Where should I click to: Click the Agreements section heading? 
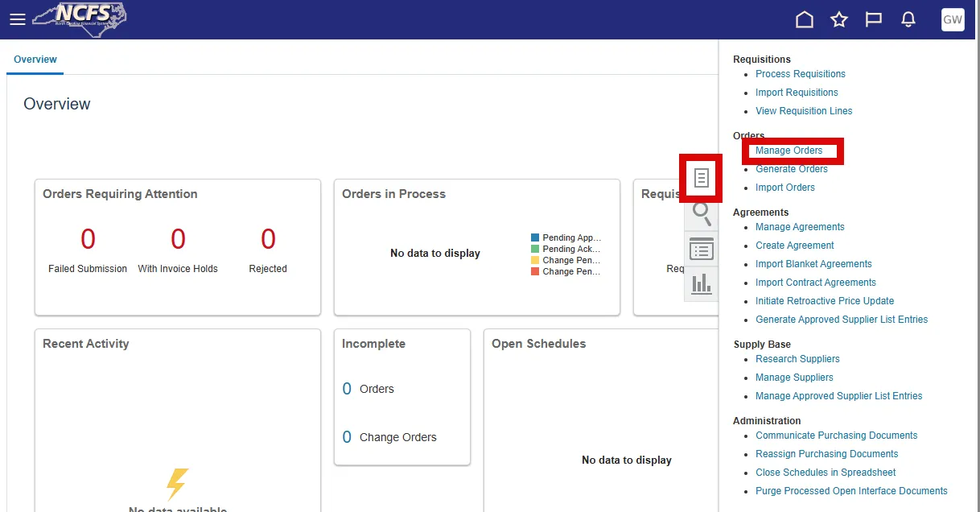(760, 213)
